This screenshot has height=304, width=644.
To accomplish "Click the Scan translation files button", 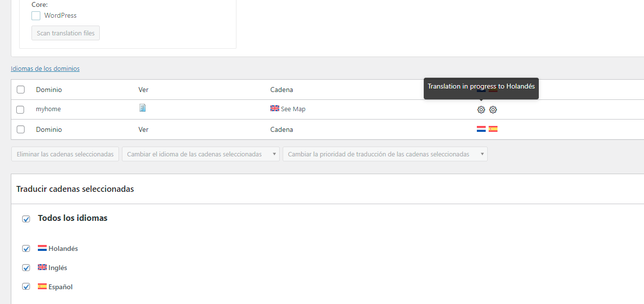I will point(66,33).
